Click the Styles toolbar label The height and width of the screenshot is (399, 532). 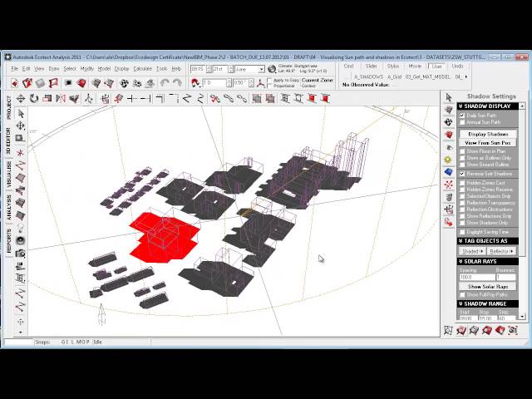[x=393, y=66]
